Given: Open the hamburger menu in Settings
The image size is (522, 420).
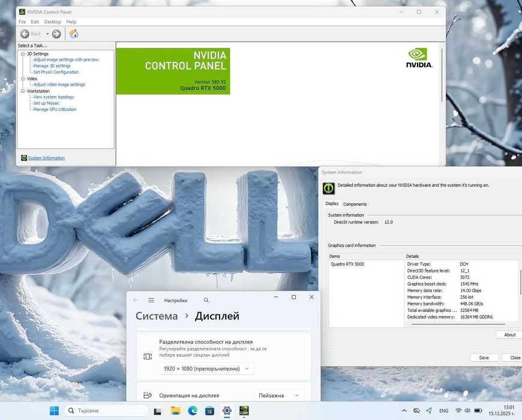Looking at the screenshot, I should coord(151,300).
